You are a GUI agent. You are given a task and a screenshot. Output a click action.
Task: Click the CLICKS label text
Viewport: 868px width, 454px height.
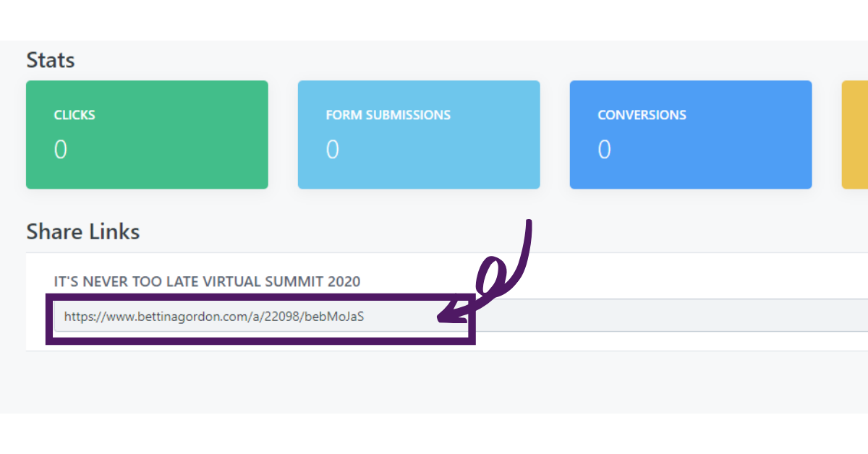(75, 115)
